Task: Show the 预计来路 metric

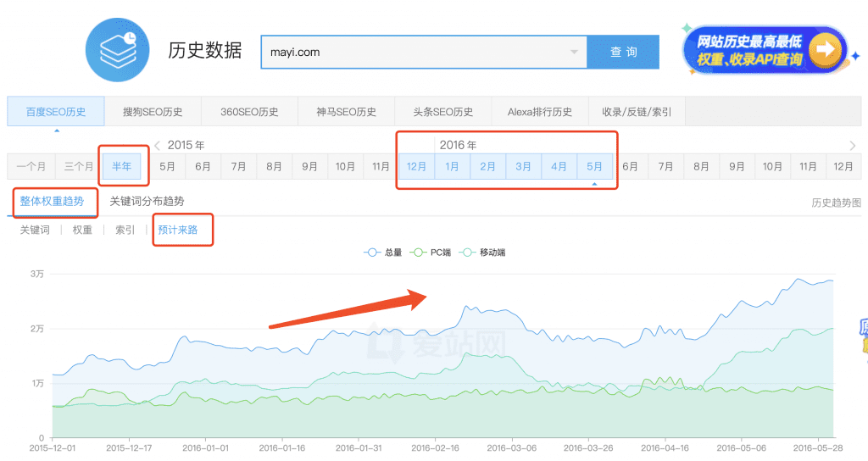Action: click(181, 230)
